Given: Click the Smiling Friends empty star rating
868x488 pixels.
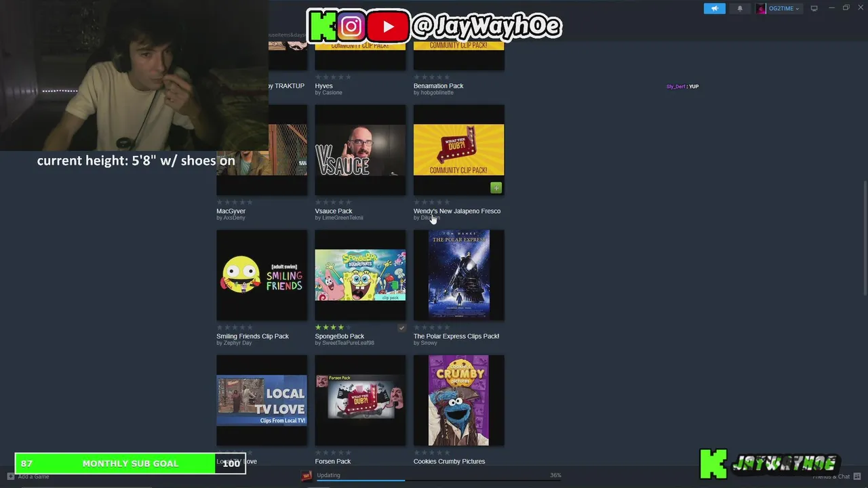Looking at the screenshot, I should (235, 327).
